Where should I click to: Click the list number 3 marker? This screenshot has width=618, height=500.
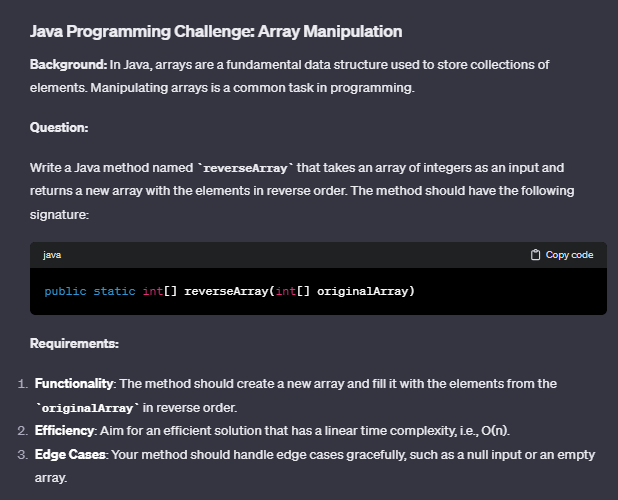tap(22, 455)
